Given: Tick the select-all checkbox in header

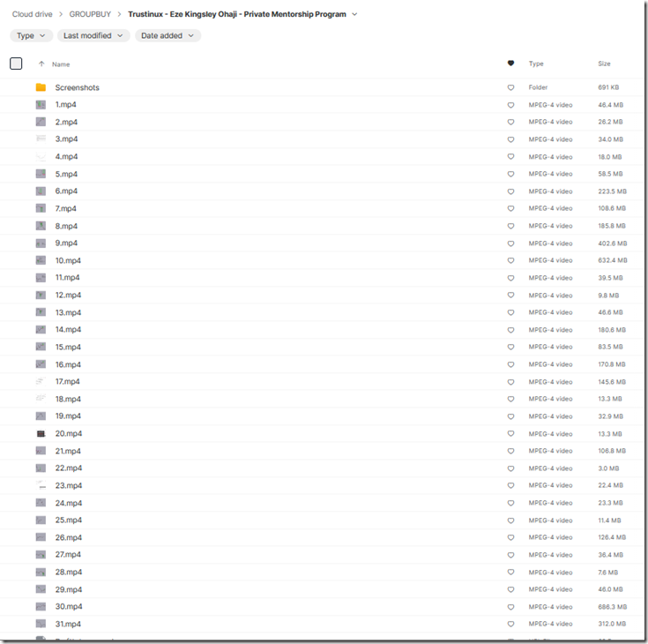Looking at the screenshot, I should coord(16,64).
